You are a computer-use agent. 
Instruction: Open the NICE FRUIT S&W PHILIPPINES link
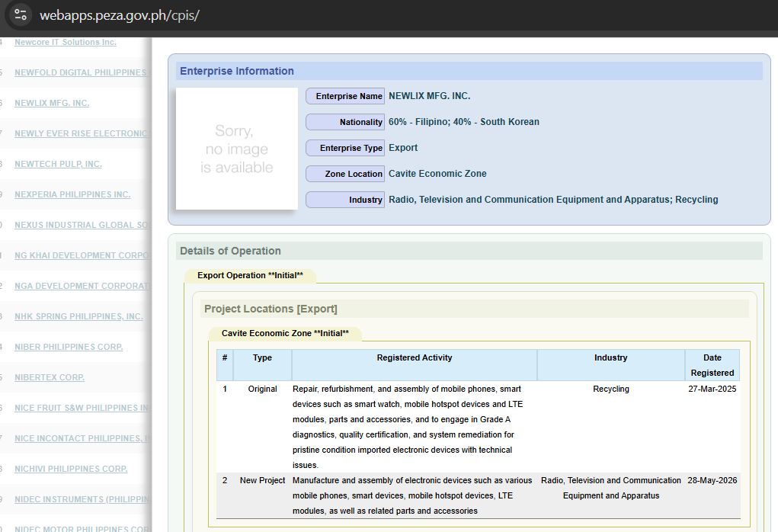click(x=82, y=408)
